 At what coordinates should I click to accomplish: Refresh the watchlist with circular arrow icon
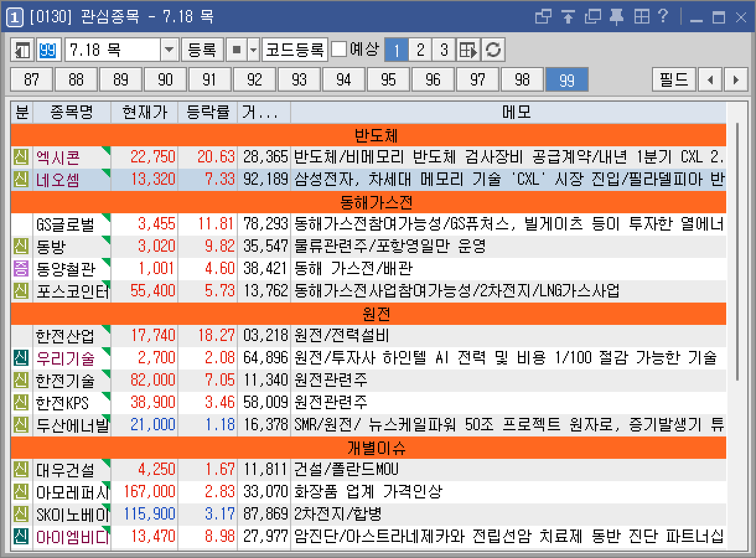[x=493, y=50]
